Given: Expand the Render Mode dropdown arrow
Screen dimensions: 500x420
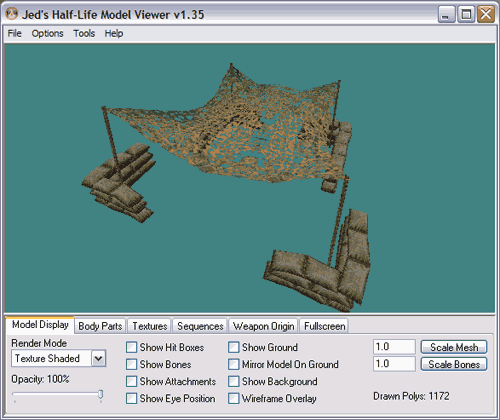Looking at the screenshot, I should 99,359.
